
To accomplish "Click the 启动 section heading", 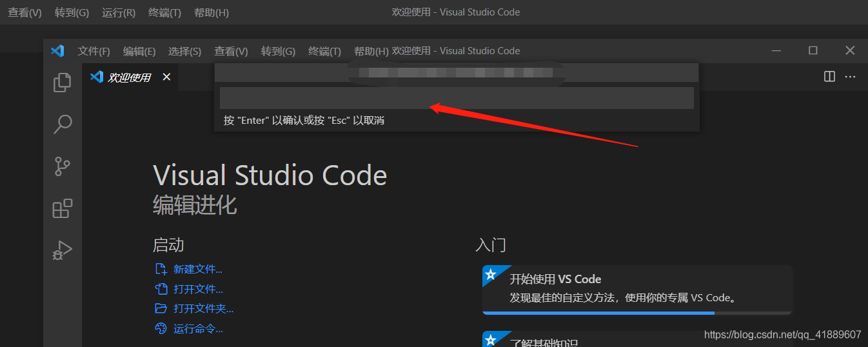I will pos(168,245).
